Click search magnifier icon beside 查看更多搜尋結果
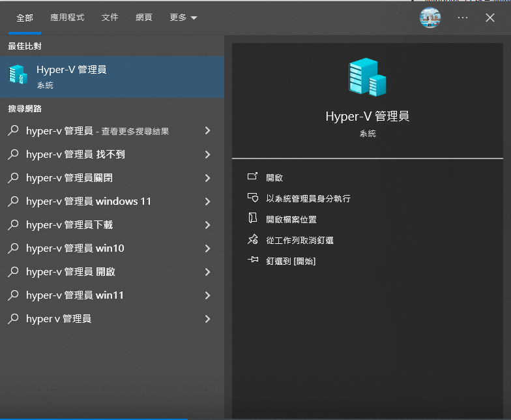511x420 pixels. (x=13, y=130)
